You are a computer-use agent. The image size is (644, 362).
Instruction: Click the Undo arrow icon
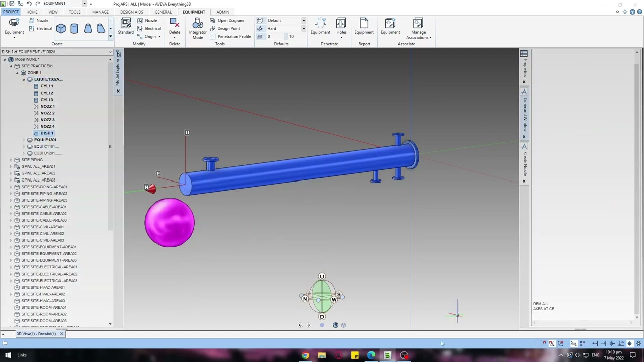pyautogui.click(x=29, y=4)
